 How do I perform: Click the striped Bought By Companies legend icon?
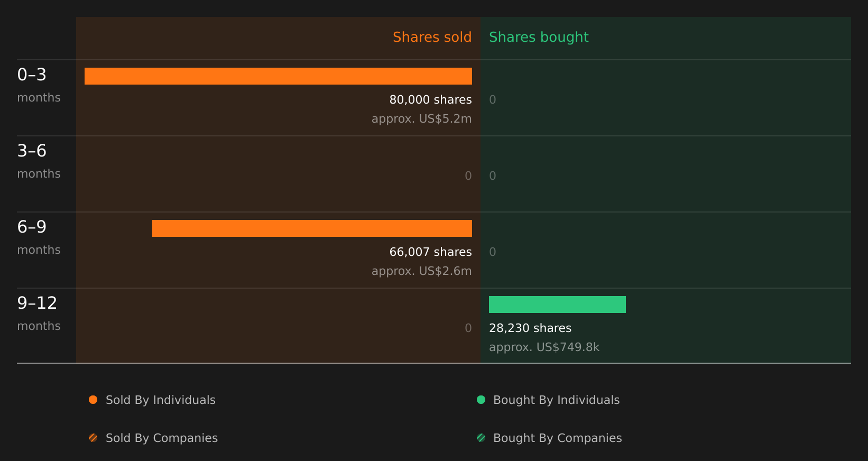(481, 438)
